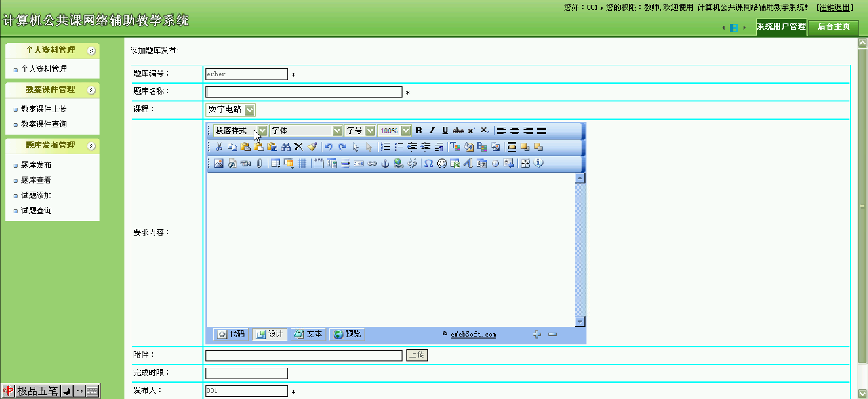Click page scrollbar up arrow
Screen dimensions: 868x399
(x=863, y=42)
